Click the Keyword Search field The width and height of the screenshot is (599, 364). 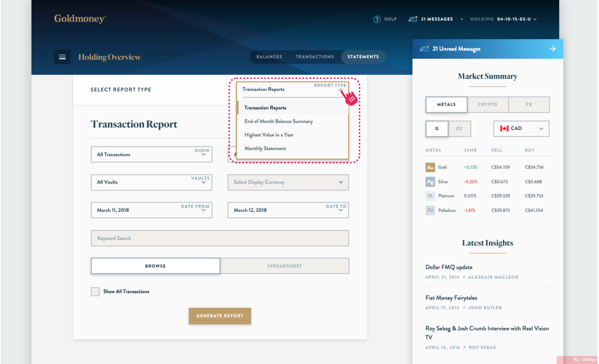point(220,238)
